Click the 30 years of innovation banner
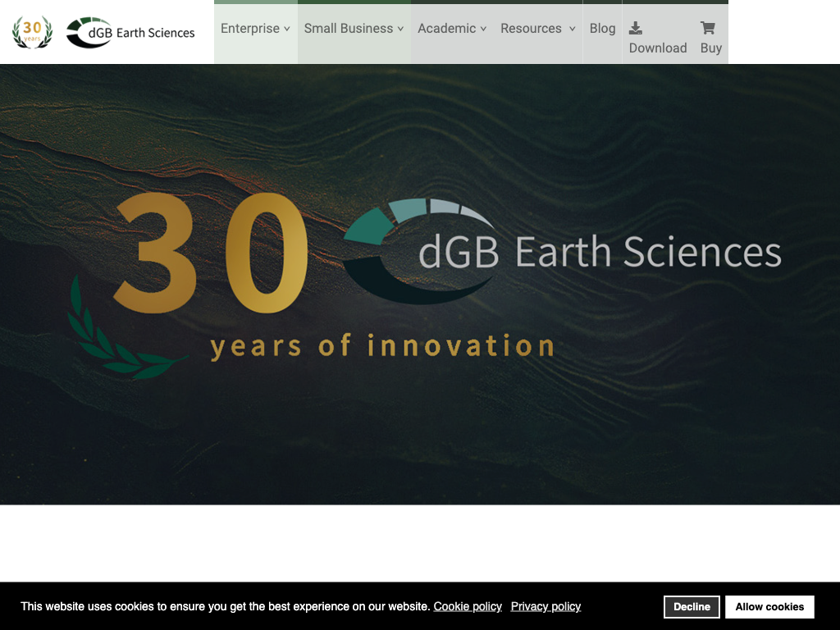The image size is (840, 630). click(x=420, y=284)
